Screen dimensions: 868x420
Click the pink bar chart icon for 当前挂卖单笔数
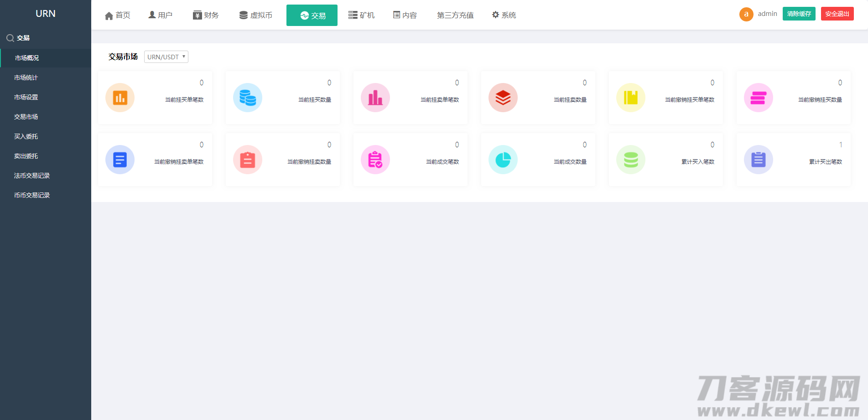click(x=375, y=98)
